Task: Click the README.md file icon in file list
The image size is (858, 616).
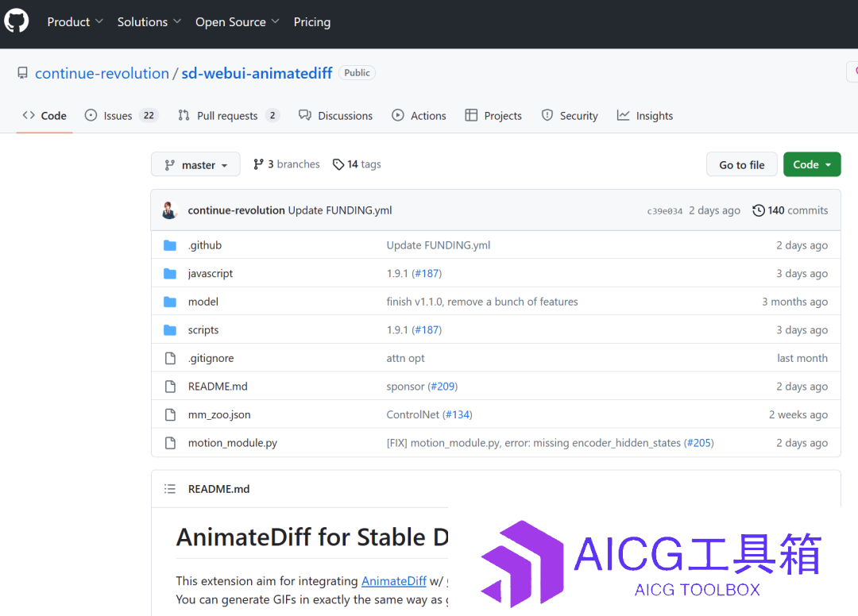Action: 170,387
